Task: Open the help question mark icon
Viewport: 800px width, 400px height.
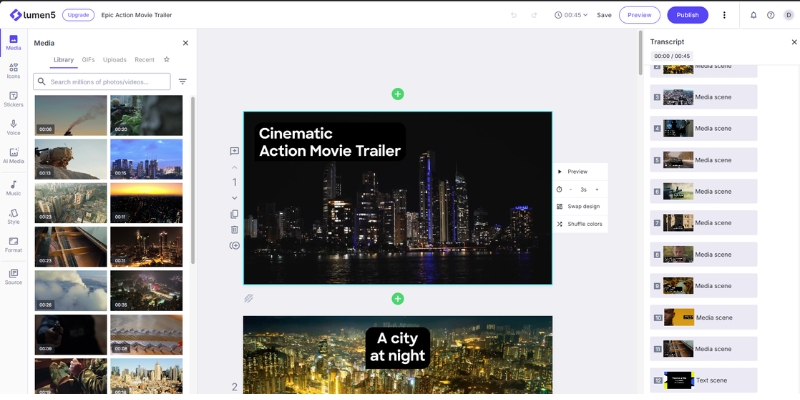Action: click(771, 15)
